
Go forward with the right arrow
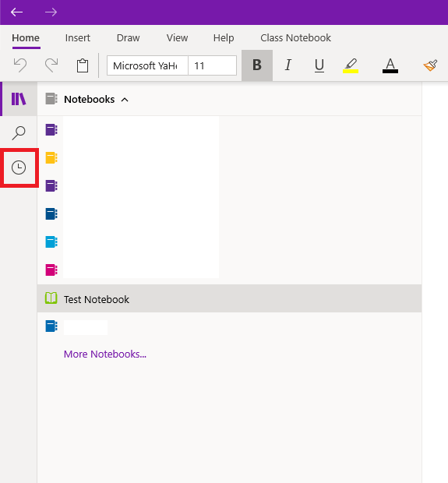pos(51,12)
